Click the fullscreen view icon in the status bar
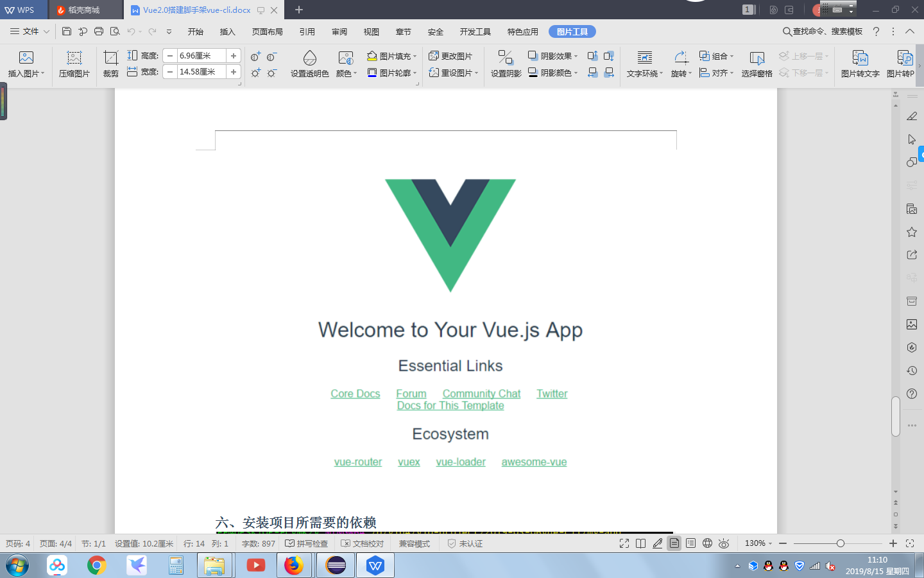The image size is (924, 578). [624, 543]
